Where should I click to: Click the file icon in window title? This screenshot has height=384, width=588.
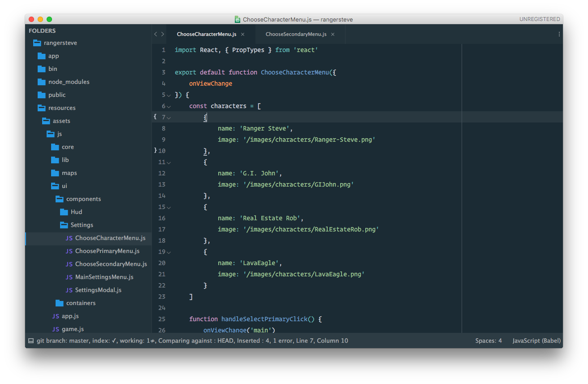(238, 19)
